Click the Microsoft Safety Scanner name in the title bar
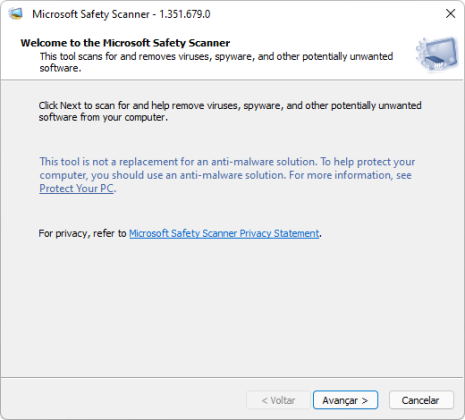Screen dimensions: 465x420 pos(91,14)
